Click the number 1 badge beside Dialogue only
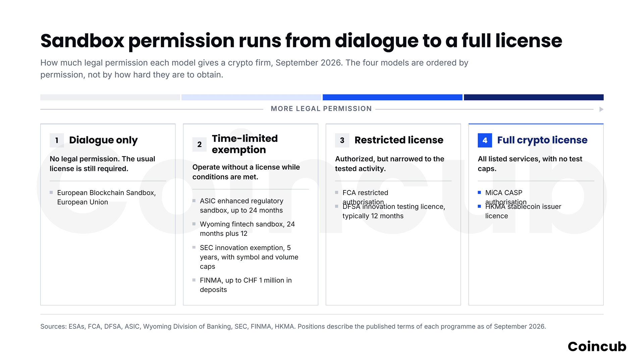Image resolution: width=644 pixels, height=362 pixels. pyautogui.click(x=57, y=140)
